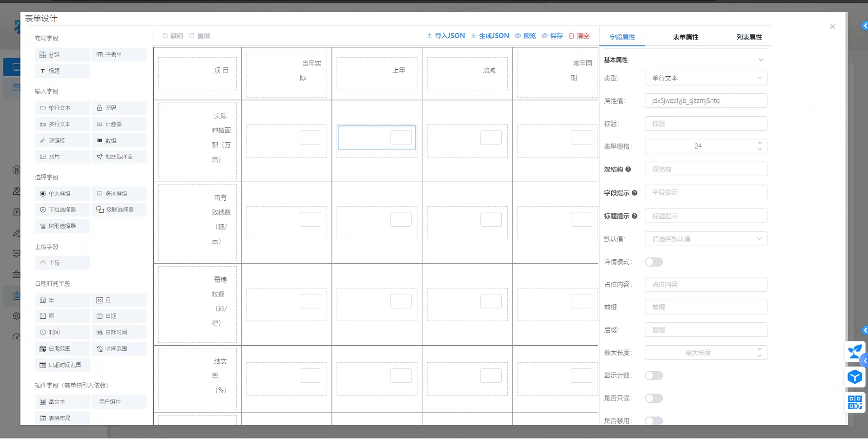The height and width of the screenshot is (439, 868).
Task: Add a 数组 field
Action: [119, 141]
